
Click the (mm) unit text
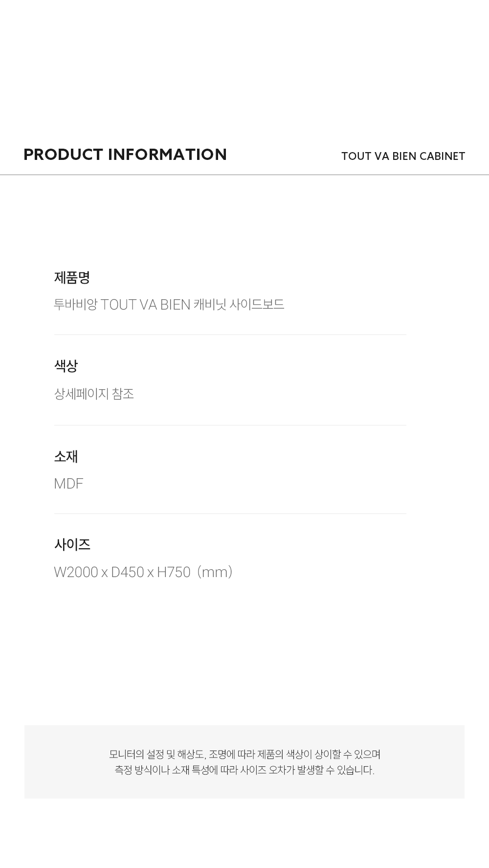(214, 572)
